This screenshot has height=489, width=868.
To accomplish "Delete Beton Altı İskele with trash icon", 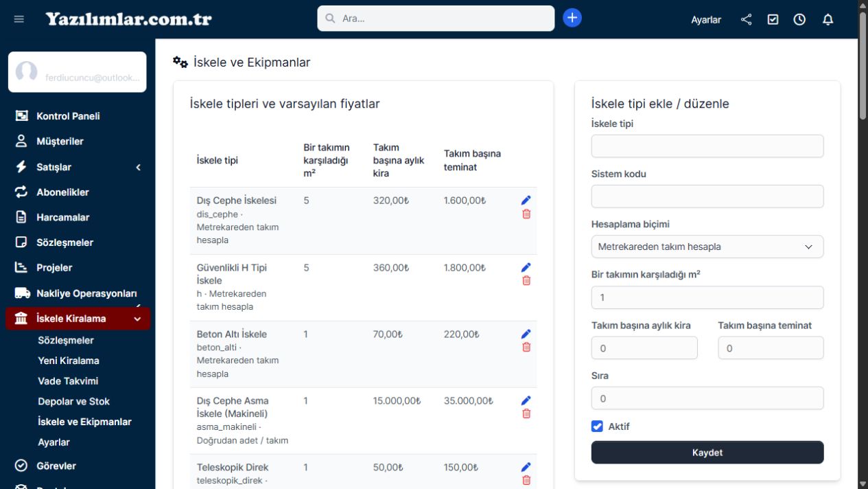I will (526, 347).
